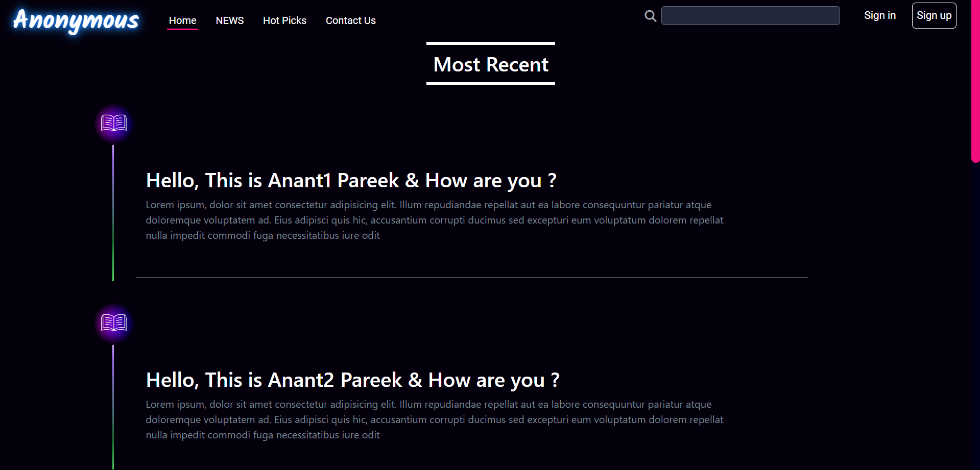Open the Home nav item
The width and height of the screenshot is (980, 470).
pyautogui.click(x=182, y=20)
